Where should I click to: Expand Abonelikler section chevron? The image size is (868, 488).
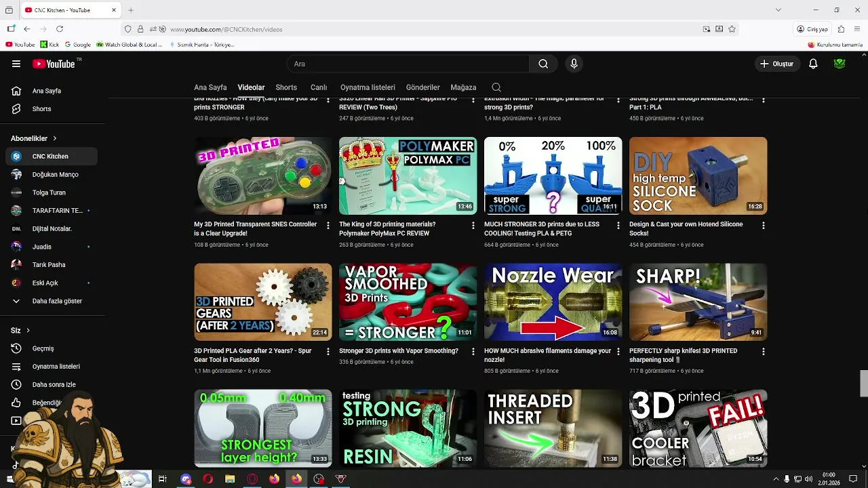tap(55, 138)
